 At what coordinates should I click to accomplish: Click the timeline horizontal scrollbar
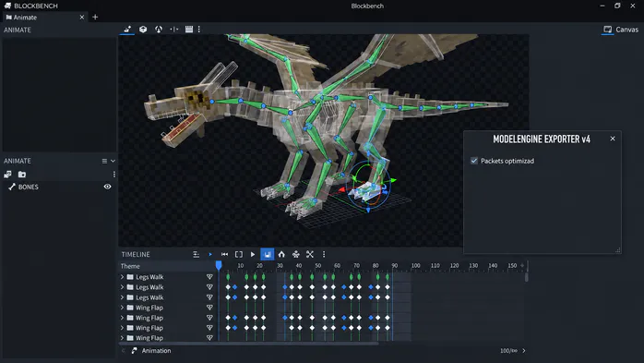pos(249,343)
